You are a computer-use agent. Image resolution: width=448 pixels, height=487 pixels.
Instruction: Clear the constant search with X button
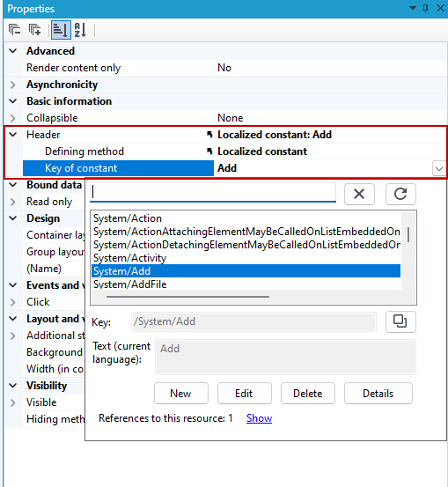click(359, 194)
